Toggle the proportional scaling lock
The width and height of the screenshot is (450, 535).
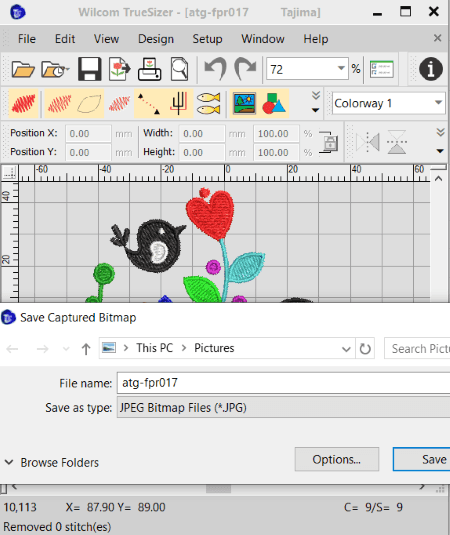click(329, 142)
